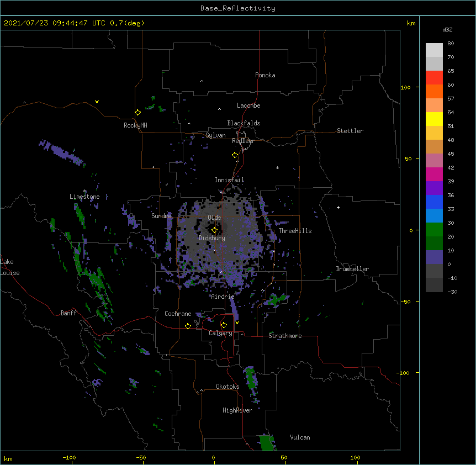The image size is (476, 465).
Task: Click the Ponoka city label
Action: [x=265, y=75]
